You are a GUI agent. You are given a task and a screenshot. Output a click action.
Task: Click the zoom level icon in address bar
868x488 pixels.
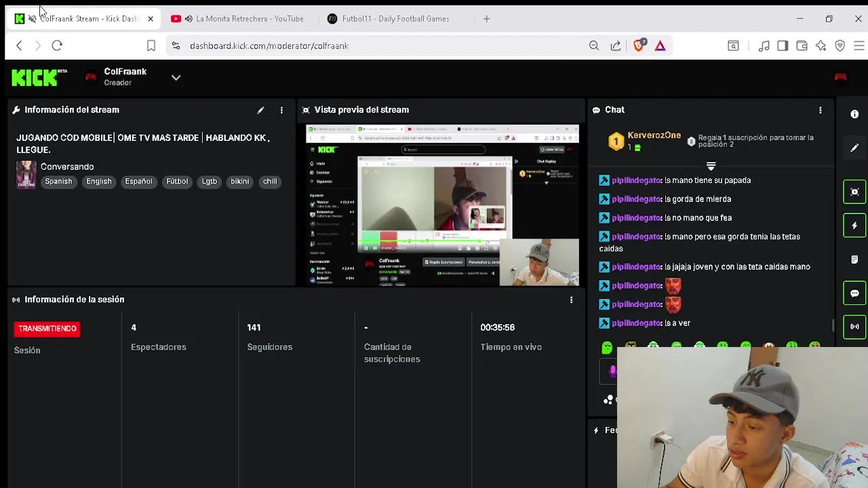594,46
